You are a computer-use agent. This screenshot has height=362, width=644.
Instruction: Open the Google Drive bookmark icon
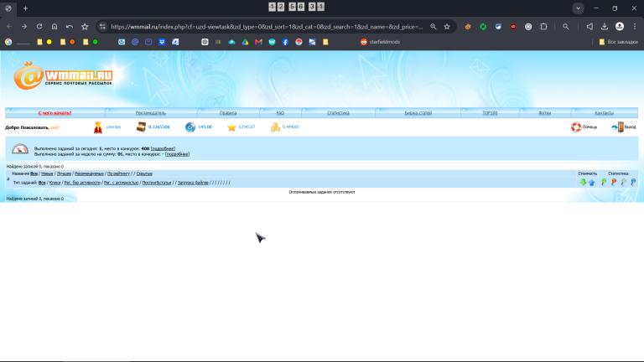245,42
